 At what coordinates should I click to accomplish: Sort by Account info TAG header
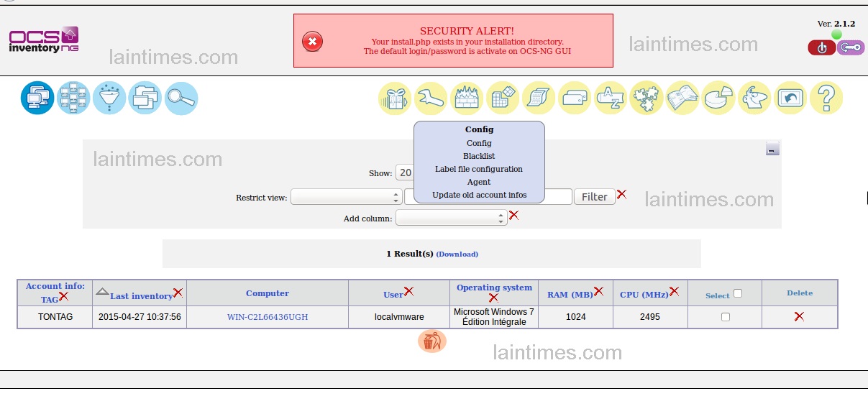pos(55,293)
